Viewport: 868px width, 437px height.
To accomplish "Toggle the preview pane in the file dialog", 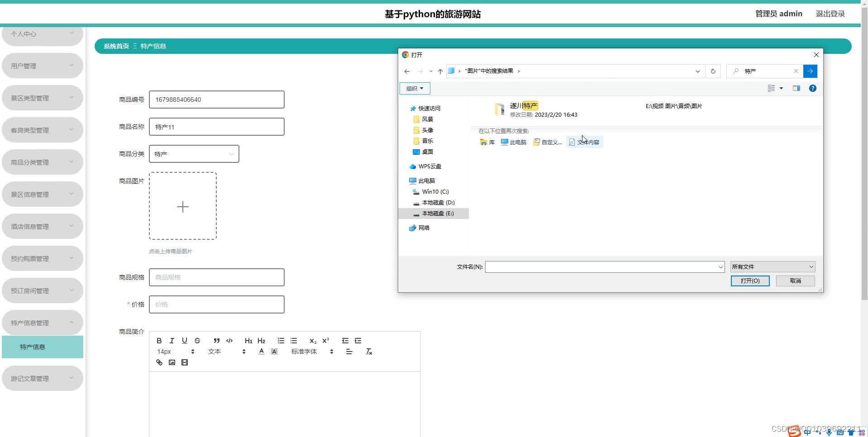I will point(796,89).
